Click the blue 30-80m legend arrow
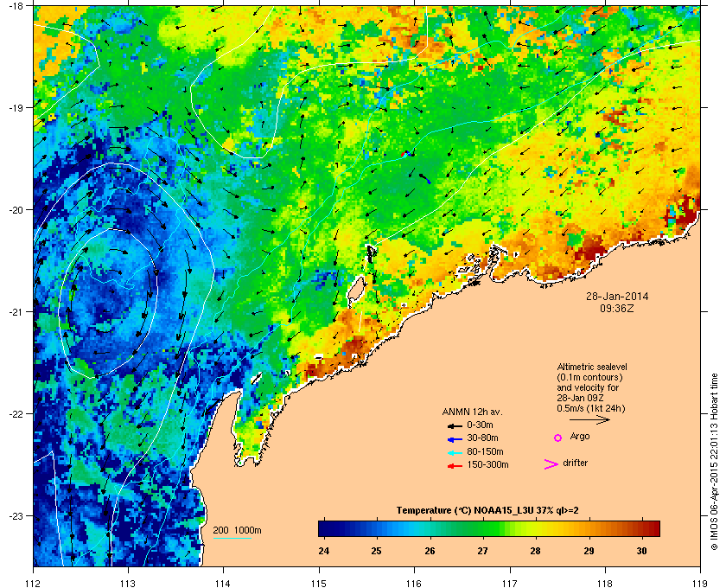The image size is (726, 588). click(x=455, y=438)
